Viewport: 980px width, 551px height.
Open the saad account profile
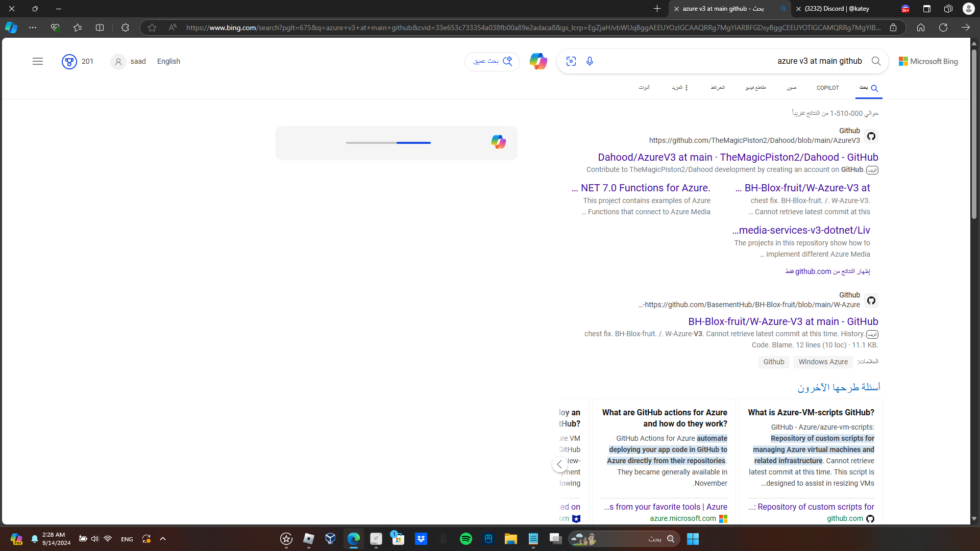point(129,61)
